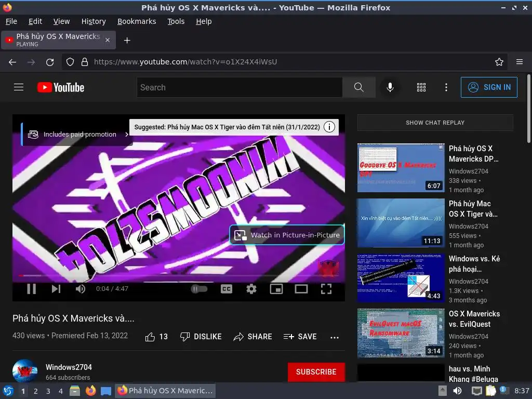
Task: Open taskbar file manager icon
Action: (x=75, y=391)
